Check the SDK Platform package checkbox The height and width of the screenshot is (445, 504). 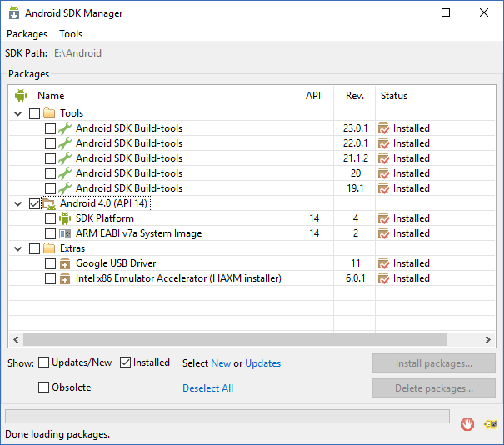[50, 218]
